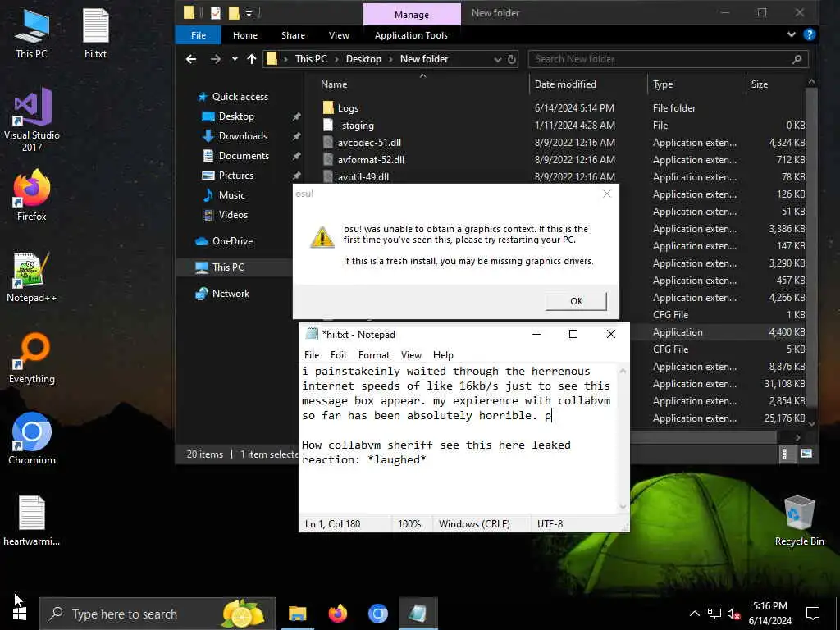Open File Explorer help icon
The width and height of the screenshot is (840, 630).
tap(810, 34)
